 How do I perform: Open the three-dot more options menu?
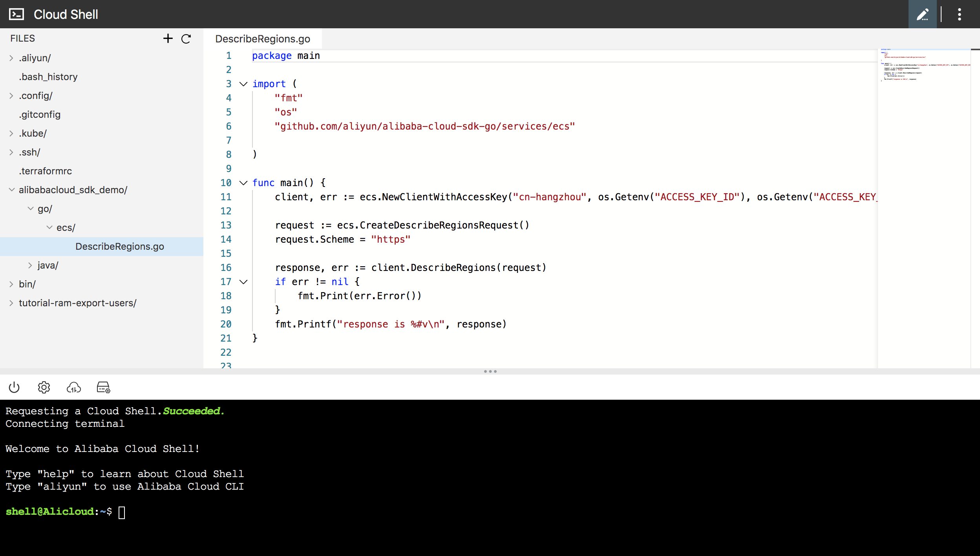[959, 15]
